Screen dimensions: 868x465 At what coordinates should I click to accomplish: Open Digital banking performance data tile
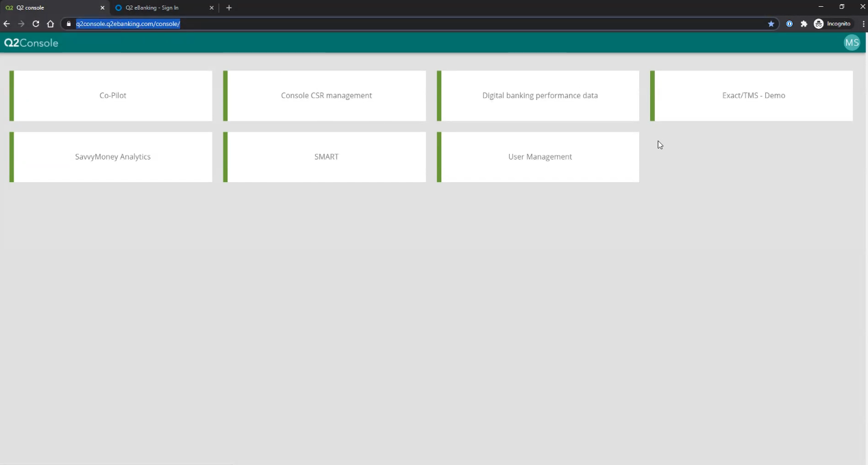coord(540,96)
